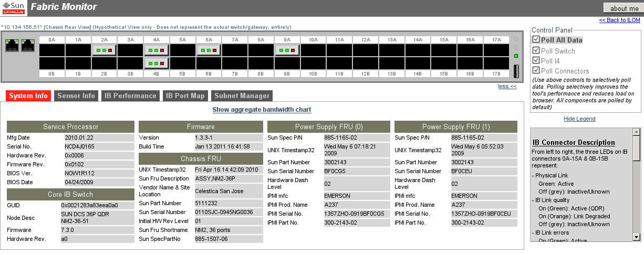This screenshot has height=254, width=644.
Task: Click the green chassis status LED
Action: [516, 56]
